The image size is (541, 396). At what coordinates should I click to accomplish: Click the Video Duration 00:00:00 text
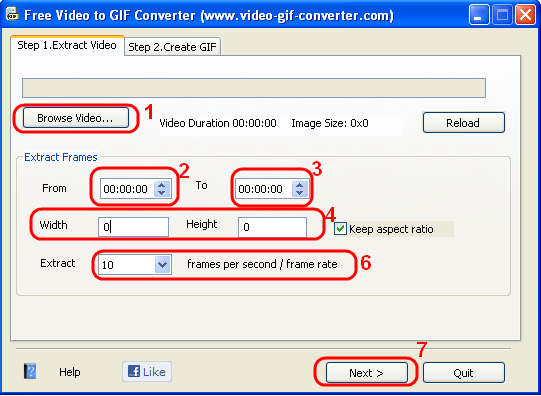pyautogui.click(x=218, y=123)
